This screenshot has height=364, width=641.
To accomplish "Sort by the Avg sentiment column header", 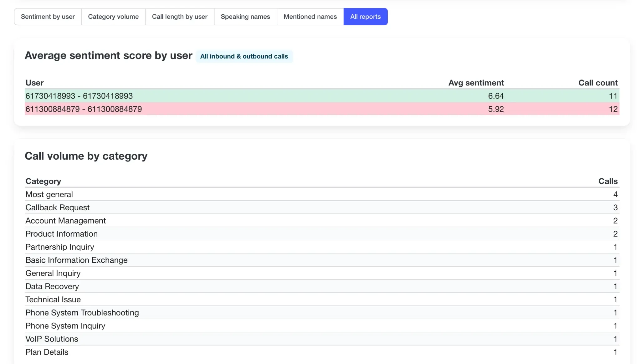I will (x=476, y=83).
